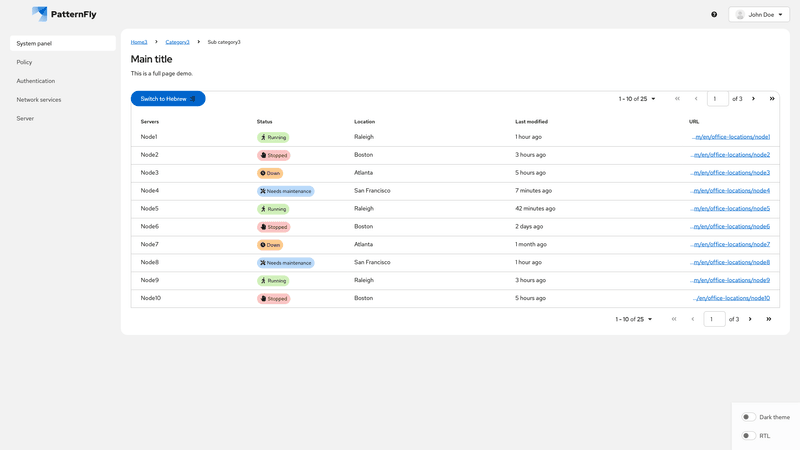Follow the Category3 breadcrumb link
This screenshot has height=450, width=800.
click(177, 42)
